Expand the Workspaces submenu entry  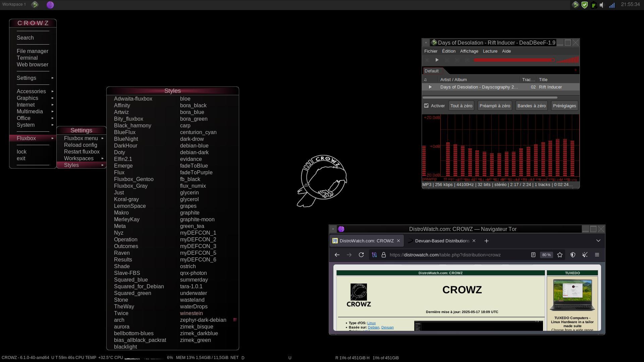click(79, 159)
